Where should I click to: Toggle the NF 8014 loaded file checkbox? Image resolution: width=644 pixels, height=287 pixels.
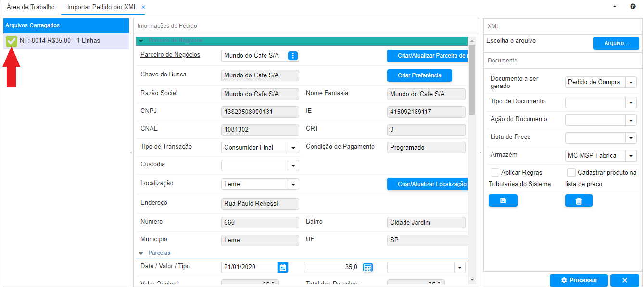click(12, 41)
